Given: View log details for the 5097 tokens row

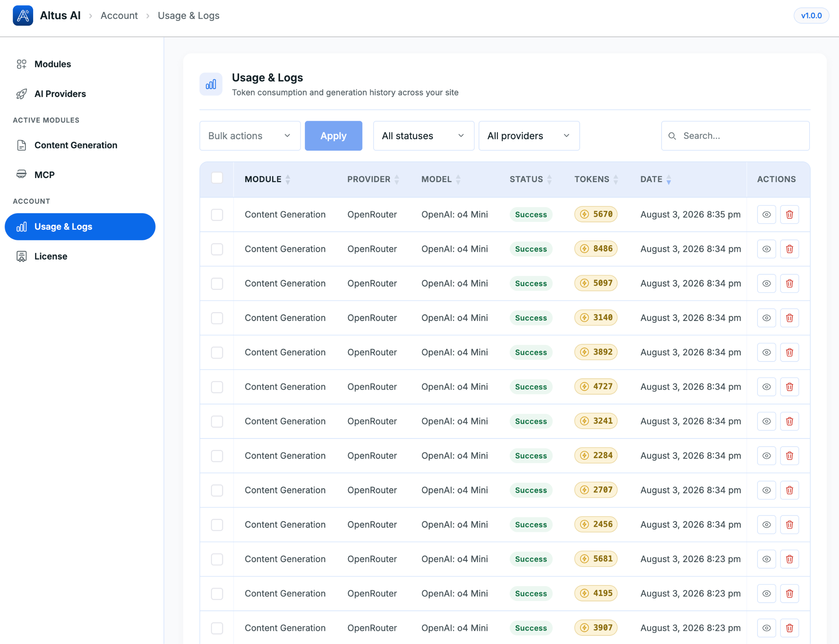Looking at the screenshot, I should click(766, 283).
